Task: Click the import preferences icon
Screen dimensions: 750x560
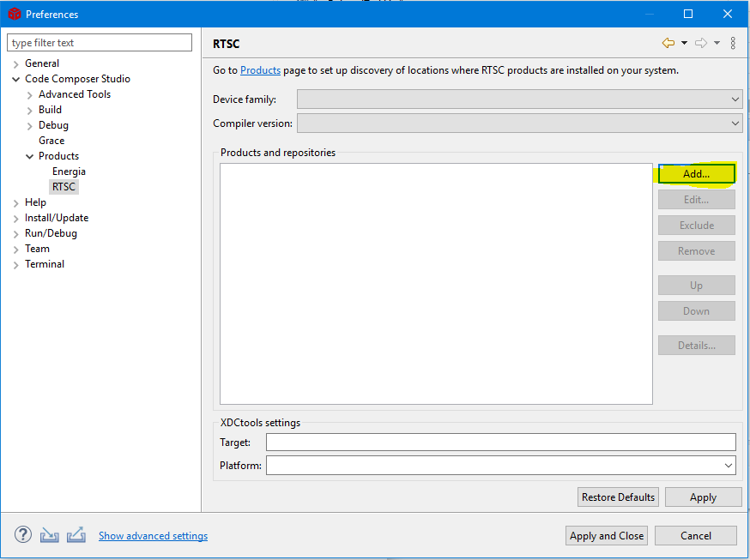Action: coord(49,535)
